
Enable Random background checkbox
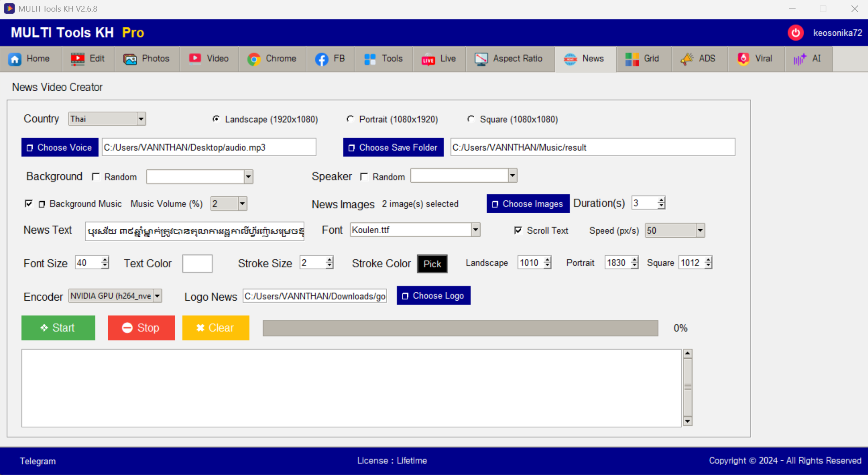coord(96,177)
